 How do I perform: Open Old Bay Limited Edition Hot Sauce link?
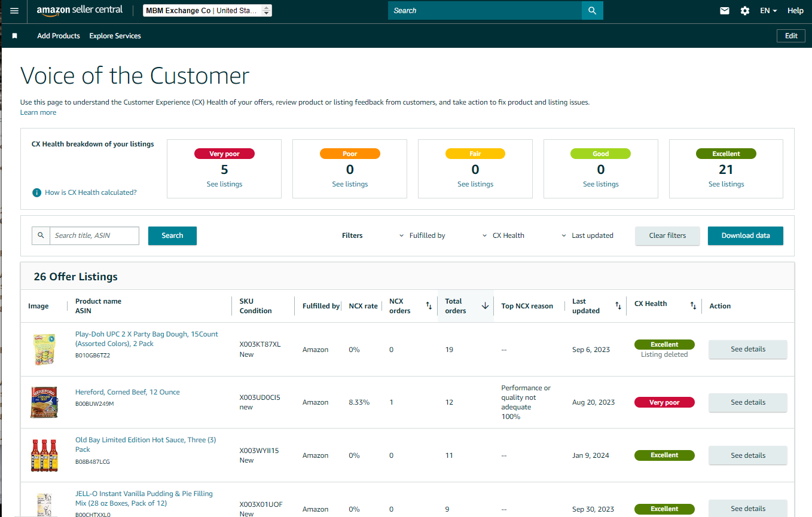tap(146, 445)
